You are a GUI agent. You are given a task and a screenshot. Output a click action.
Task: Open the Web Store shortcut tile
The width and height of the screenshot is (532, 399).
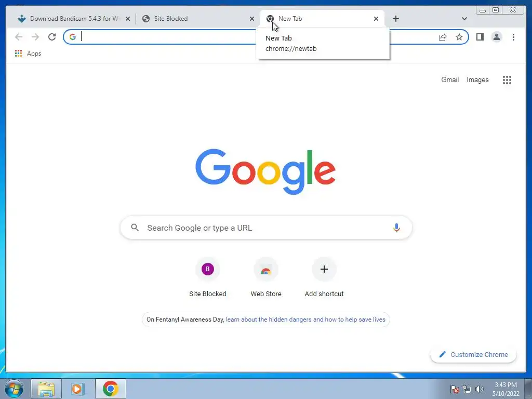click(266, 277)
